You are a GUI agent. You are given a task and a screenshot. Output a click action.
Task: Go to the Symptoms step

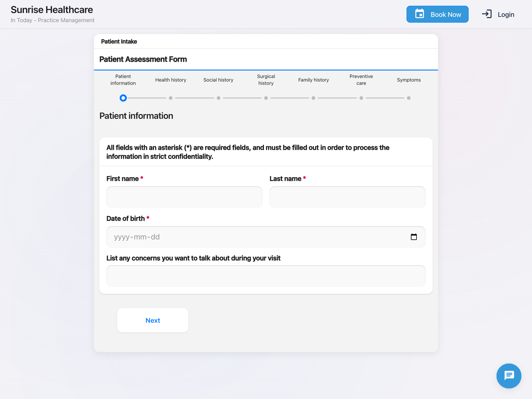(x=409, y=80)
